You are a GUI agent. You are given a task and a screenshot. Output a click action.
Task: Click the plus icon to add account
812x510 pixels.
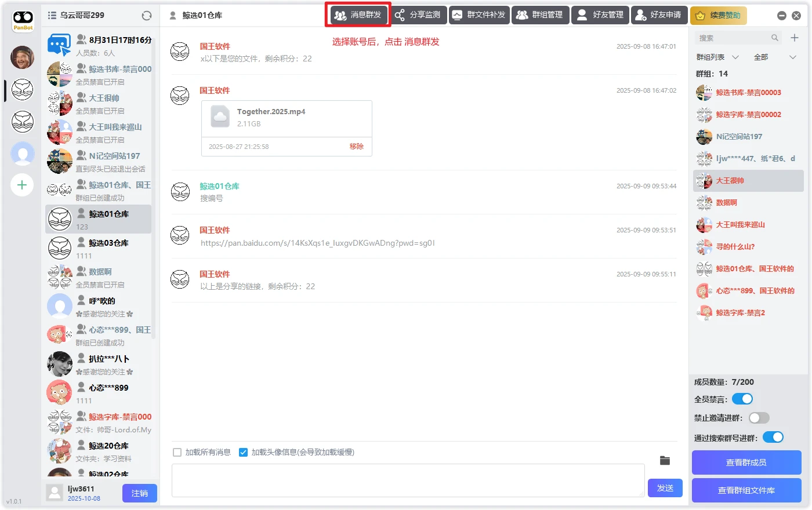pos(22,185)
